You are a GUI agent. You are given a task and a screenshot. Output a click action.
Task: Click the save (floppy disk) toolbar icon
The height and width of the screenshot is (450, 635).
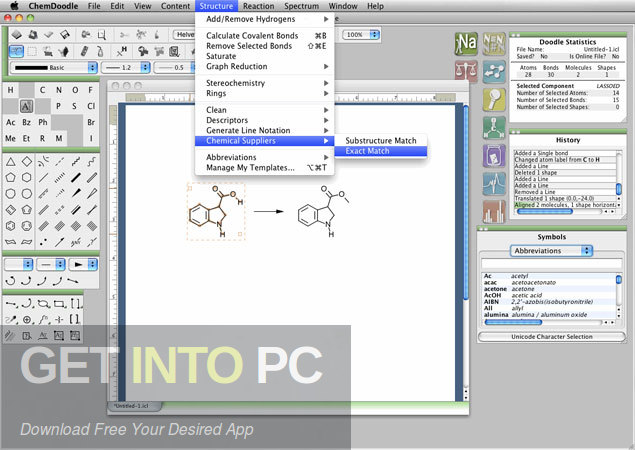coord(65,35)
